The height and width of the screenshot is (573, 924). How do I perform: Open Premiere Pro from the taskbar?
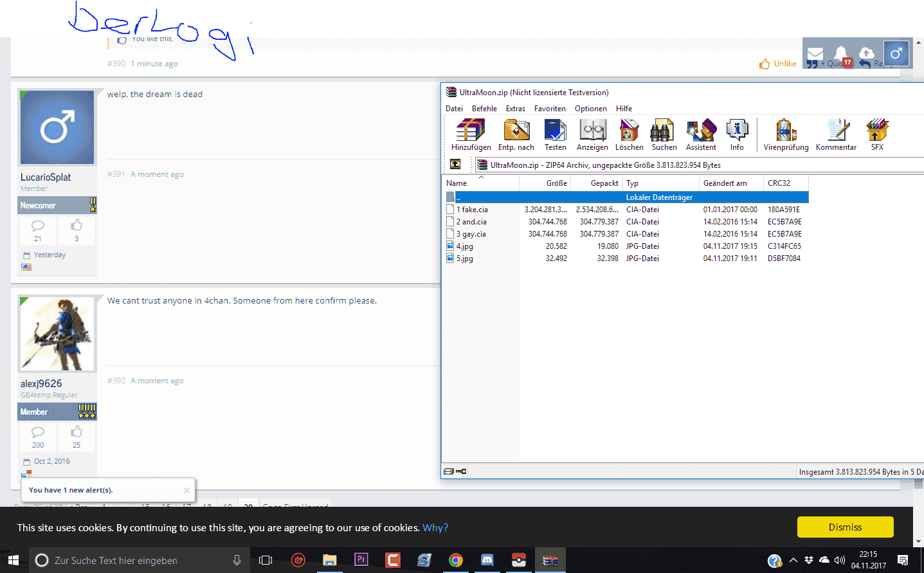pyautogui.click(x=361, y=559)
